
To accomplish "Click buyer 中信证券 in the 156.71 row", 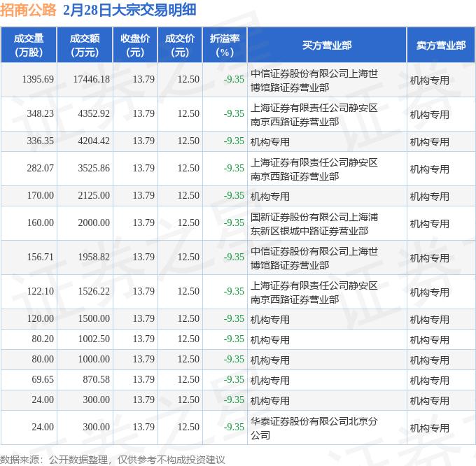I will click(314, 258).
